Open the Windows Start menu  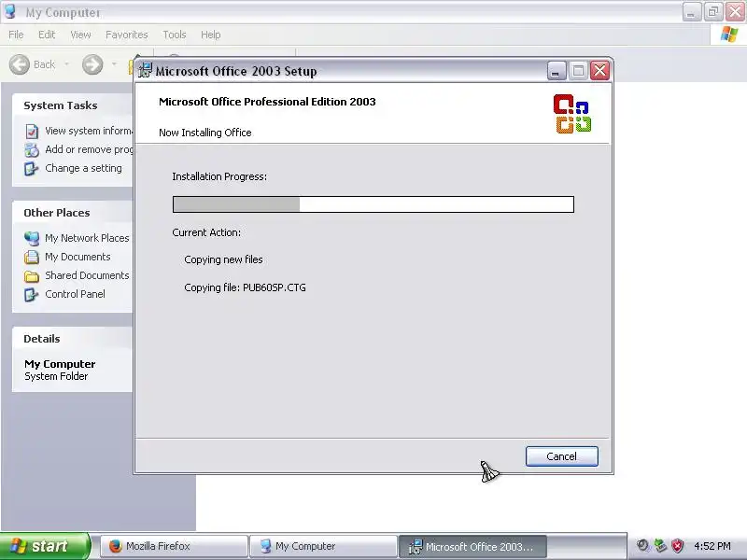point(44,546)
